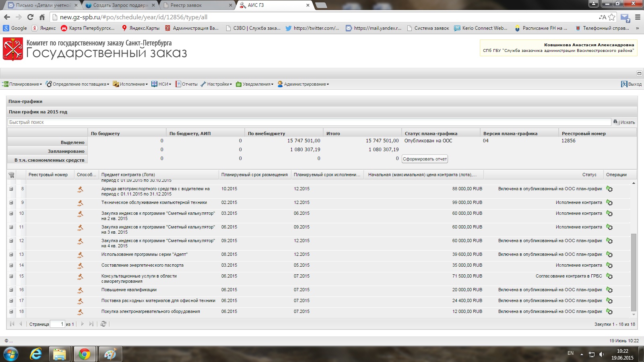Click the Искать search button
This screenshot has height=362, width=644.
pos(624,122)
